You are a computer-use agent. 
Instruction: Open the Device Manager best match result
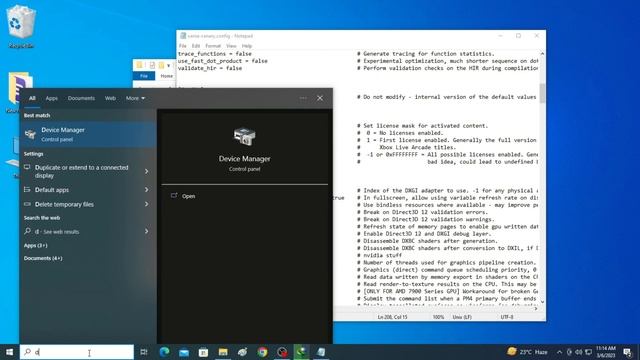pos(88,134)
